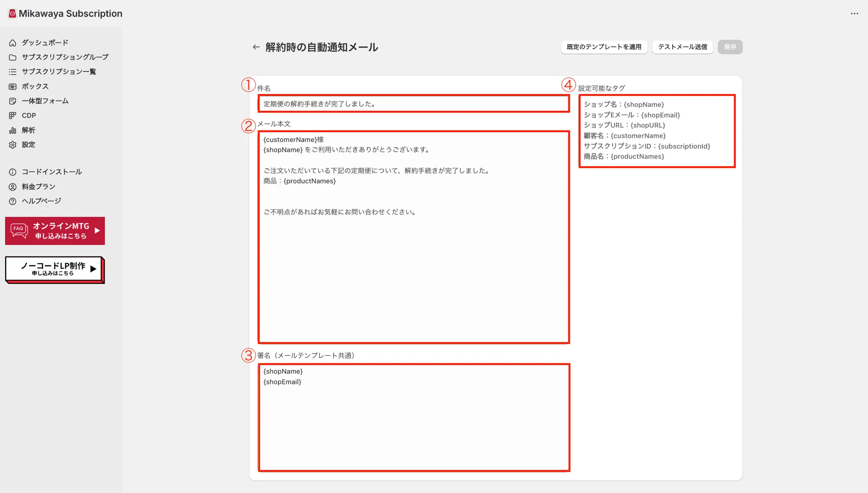Click the integrated form icon

coord(13,101)
